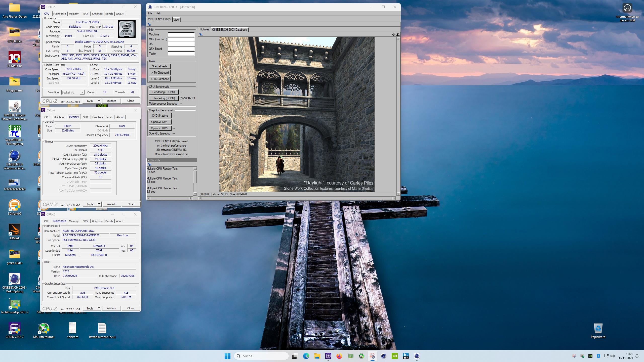Select the TechPowerUp GPU-Z desktop icon
The image size is (644, 362).
[15, 306]
